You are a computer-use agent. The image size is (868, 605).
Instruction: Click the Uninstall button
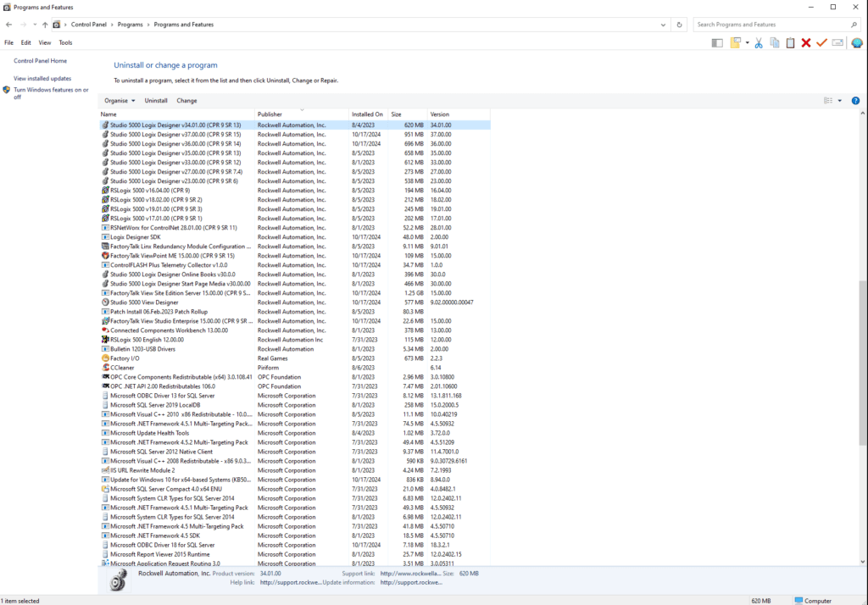[156, 101]
